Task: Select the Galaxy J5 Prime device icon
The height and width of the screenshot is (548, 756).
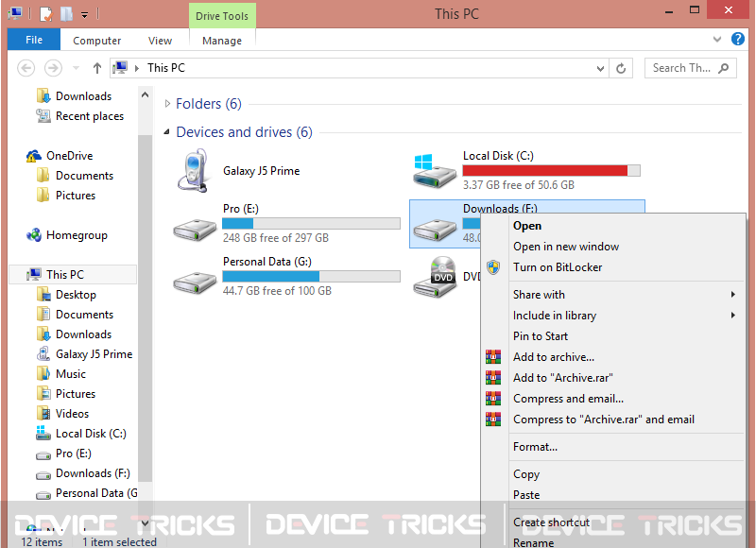Action: tap(195, 171)
